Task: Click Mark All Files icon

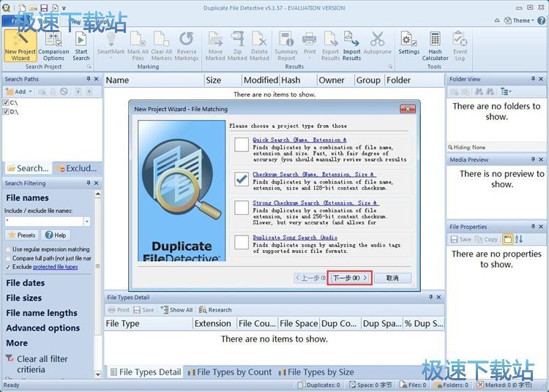Action: click(x=138, y=45)
